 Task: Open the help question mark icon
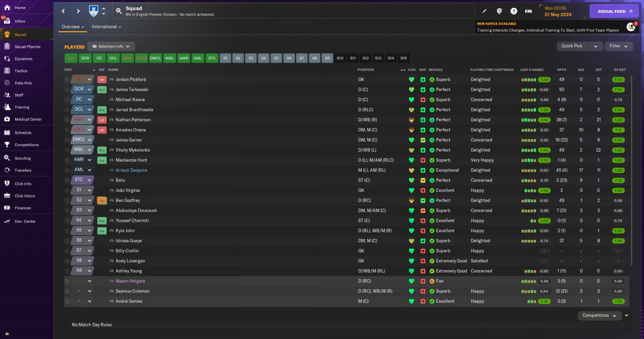[514, 11]
